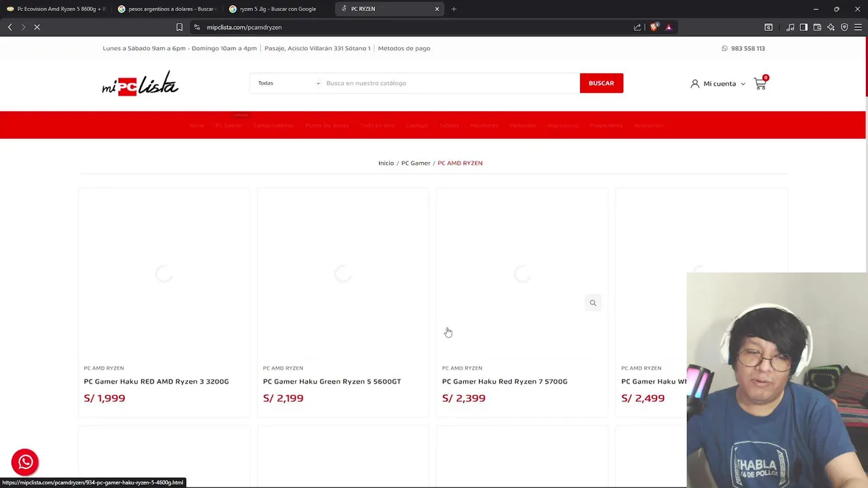Click the phone number 983 558 113
The width and height of the screenshot is (868, 488).
tap(748, 48)
